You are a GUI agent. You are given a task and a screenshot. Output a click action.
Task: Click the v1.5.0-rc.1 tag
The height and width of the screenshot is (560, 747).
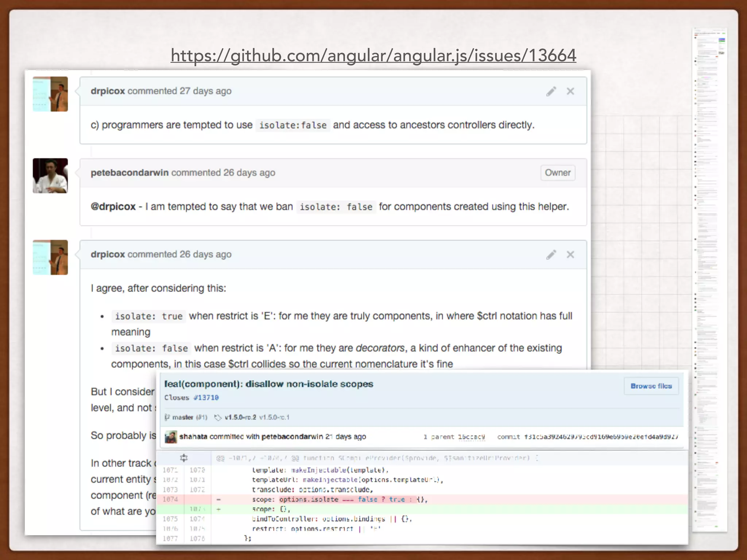point(274,417)
